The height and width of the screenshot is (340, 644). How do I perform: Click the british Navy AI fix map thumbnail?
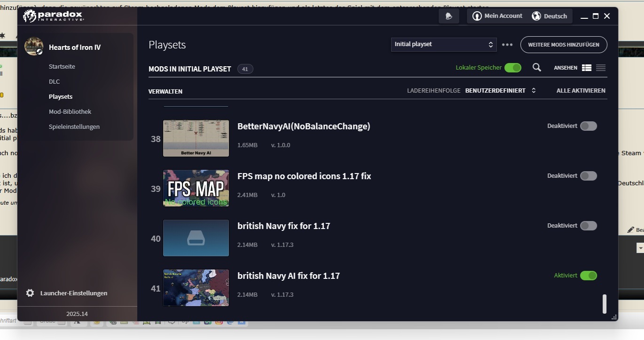pos(196,288)
